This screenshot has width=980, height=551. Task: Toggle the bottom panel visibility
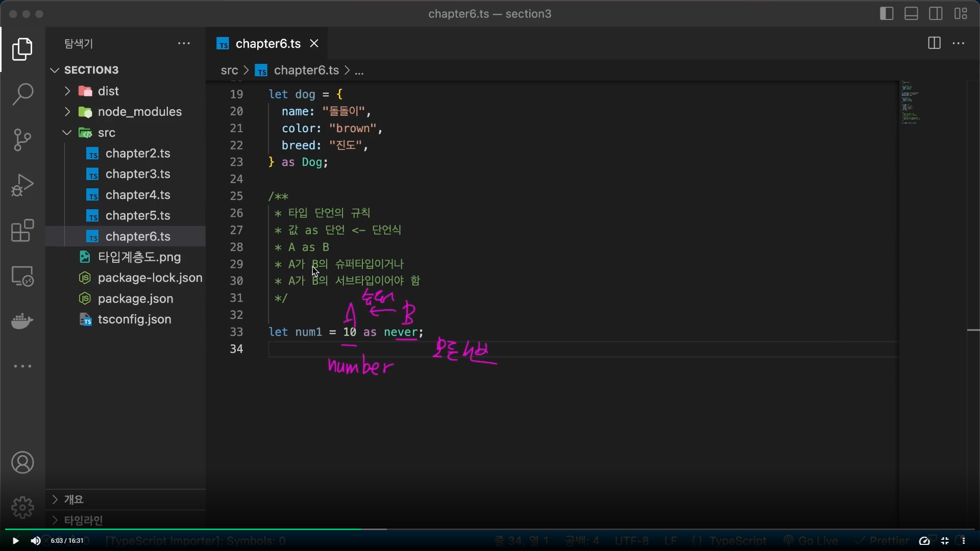[x=911, y=14]
